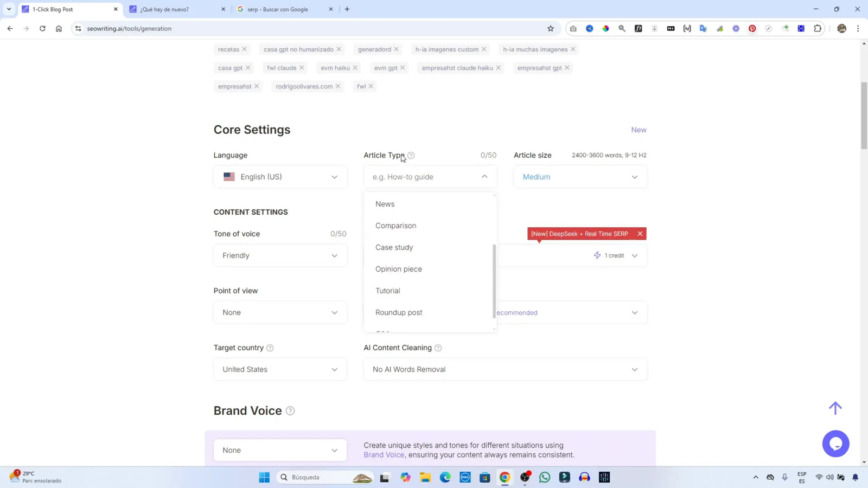Open the Tone of voice Friendly dropdown
The height and width of the screenshot is (488, 868).
click(x=280, y=255)
